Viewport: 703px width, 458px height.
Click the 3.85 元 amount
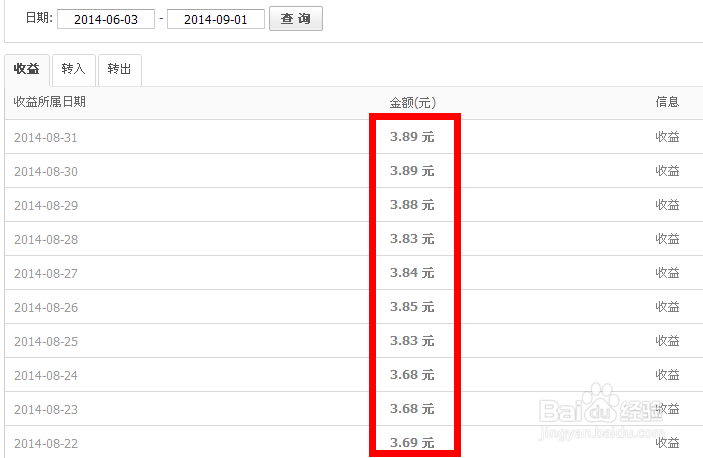[x=412, y=307]
